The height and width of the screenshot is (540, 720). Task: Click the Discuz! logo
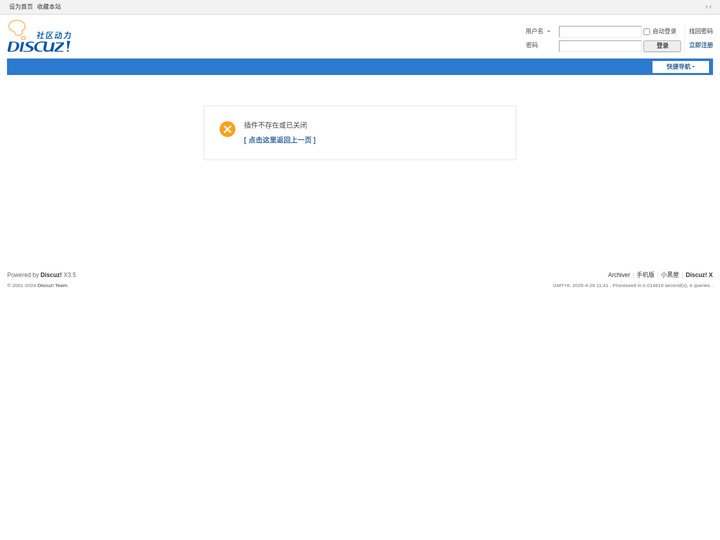point(39,36)
